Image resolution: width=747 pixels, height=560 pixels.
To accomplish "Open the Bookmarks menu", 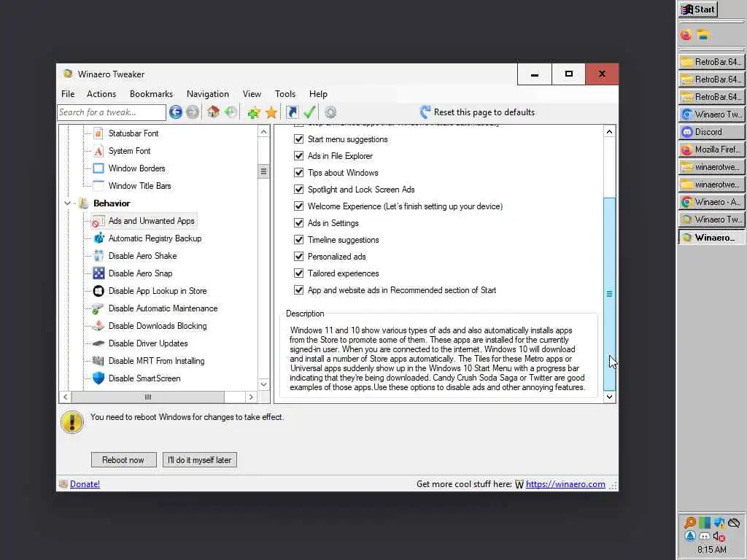I will tap(151, 94).
